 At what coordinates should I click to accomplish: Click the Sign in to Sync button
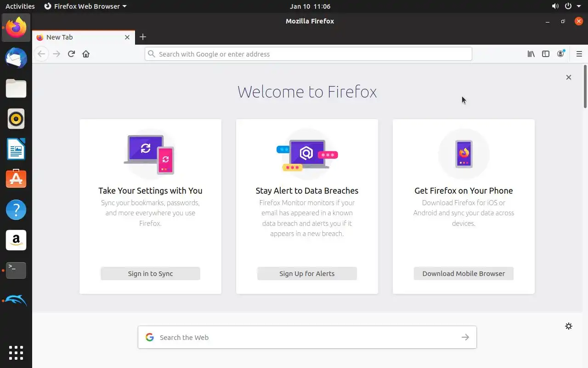click(150, 273)
